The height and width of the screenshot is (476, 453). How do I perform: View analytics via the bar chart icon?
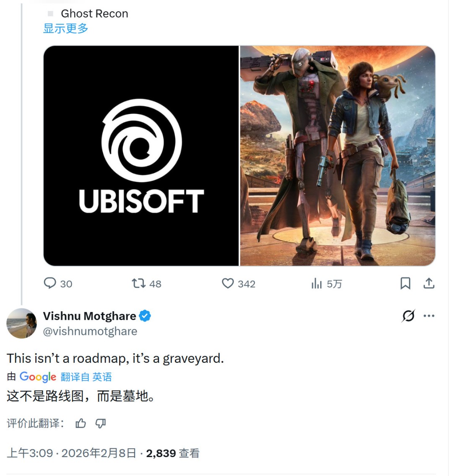point(316,284)
